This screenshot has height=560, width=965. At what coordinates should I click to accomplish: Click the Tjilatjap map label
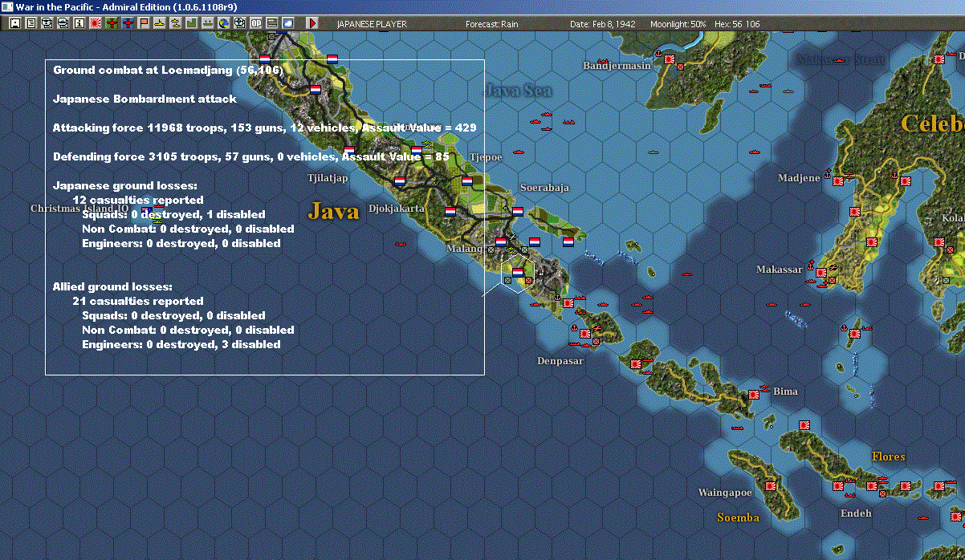coord(328,178)
